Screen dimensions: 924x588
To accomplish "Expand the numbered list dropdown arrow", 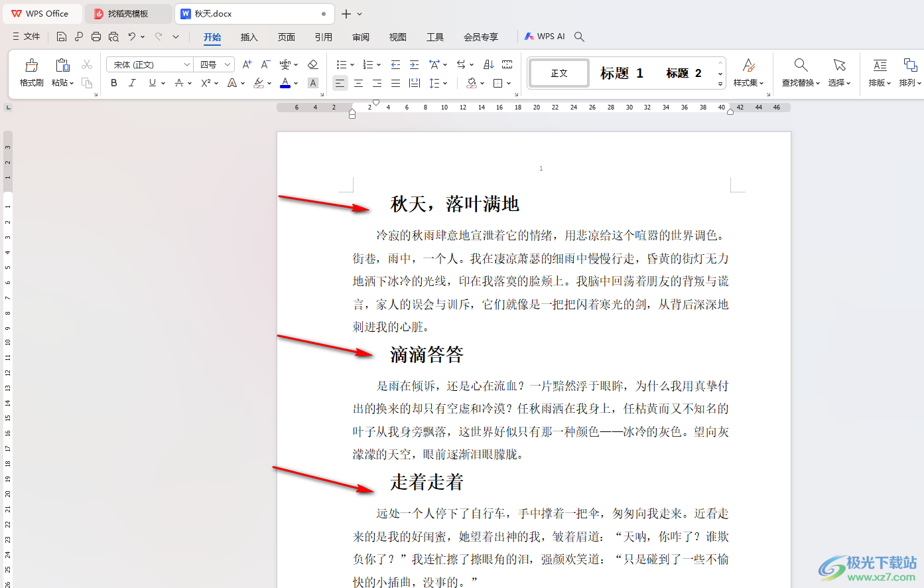I will (379, 64).
